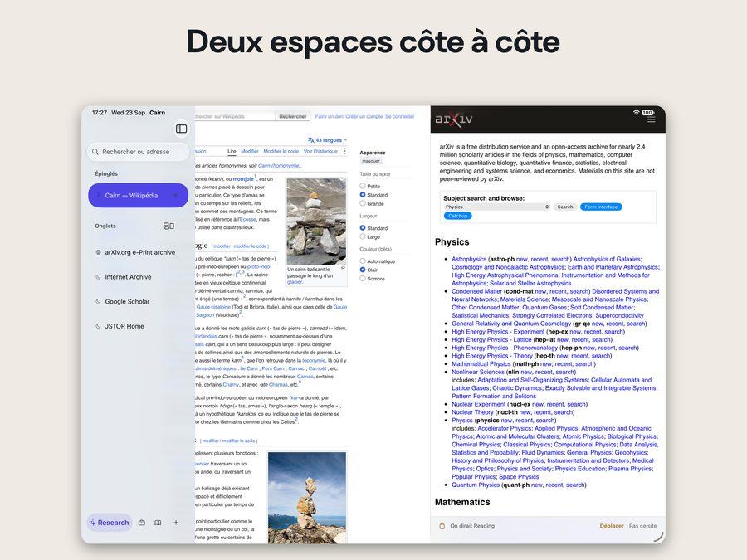Image resolution: width=747 pixels, height=560 pixels.
Task: Open the JSTOR Home tab
Action: tap(138, 326)
